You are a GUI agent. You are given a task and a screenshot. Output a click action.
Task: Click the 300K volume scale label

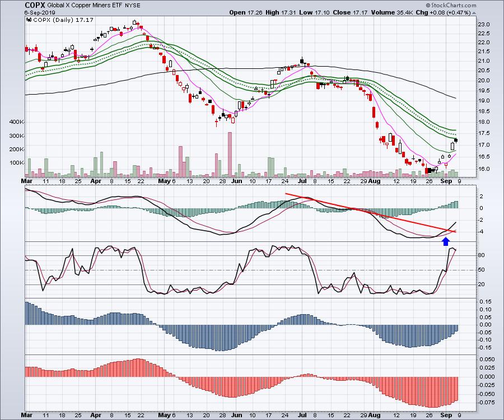tap(17, 136)
